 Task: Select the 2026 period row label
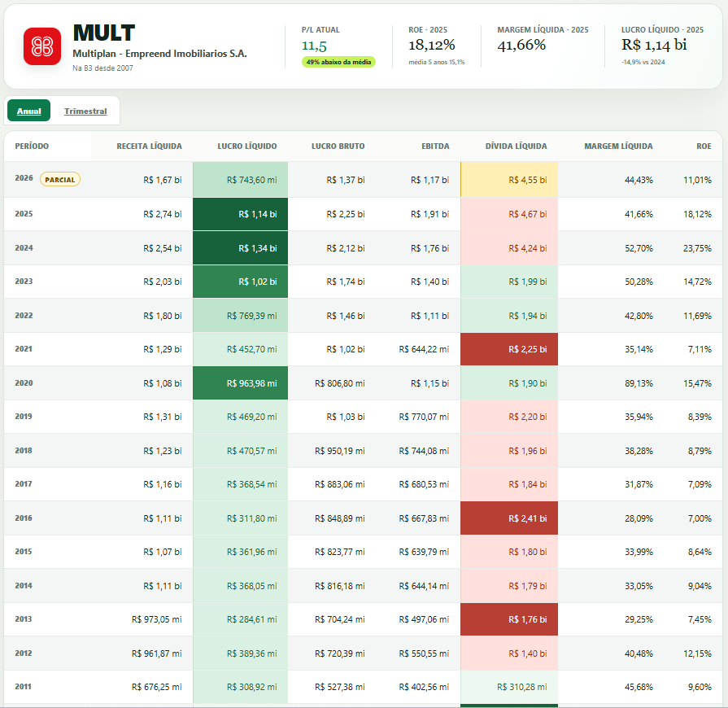point(24,178)
